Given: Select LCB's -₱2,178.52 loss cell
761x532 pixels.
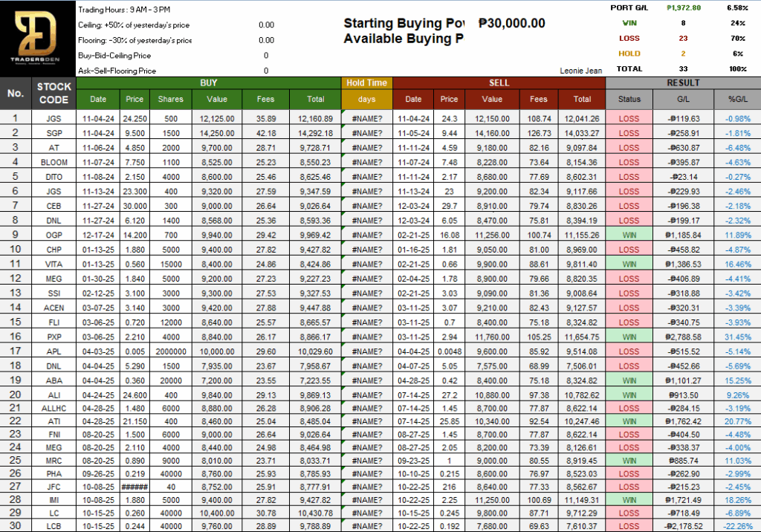Looking at the screenshot, I should coord(682,525).
